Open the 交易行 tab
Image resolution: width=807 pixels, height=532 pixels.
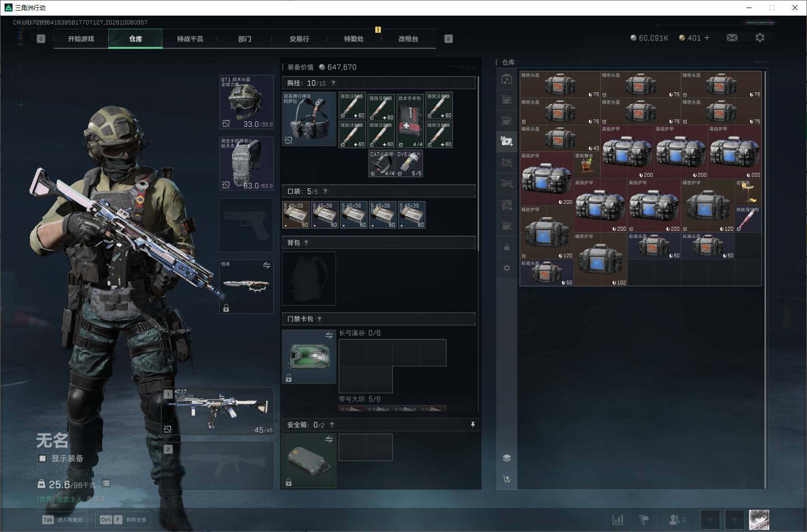(x=299, y=39)
